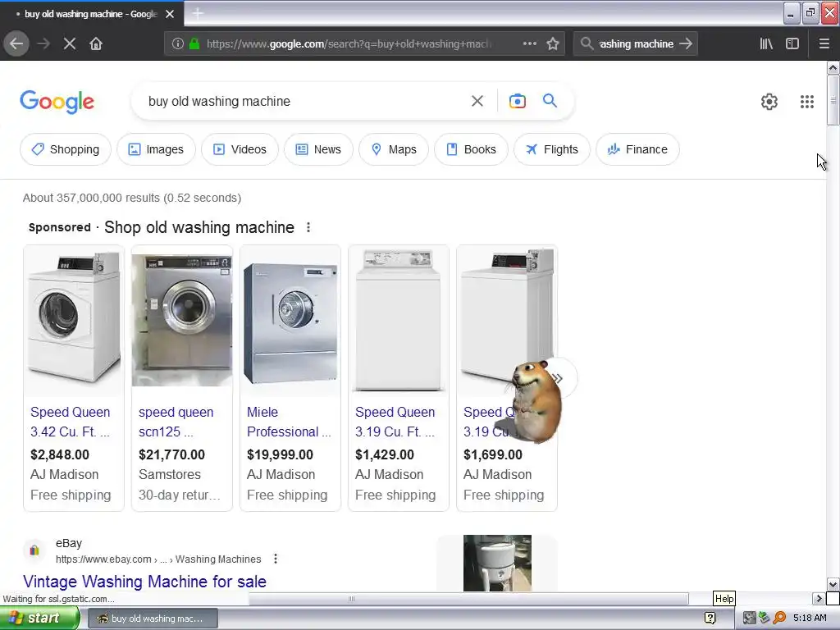The height and width of the screenshot is (630, 840).
Task: Click the Samstores seller name
Action: pyautogui.click(x=169, y=475)
